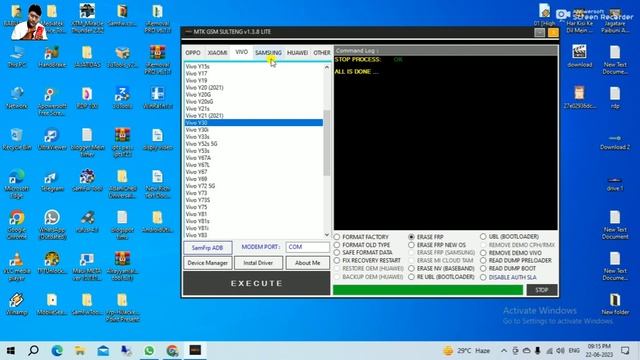The height and width of the screenshot is (360, 640).
Task: Open UltraViewer desktop shortcut
Action: [x=52, y=139]
